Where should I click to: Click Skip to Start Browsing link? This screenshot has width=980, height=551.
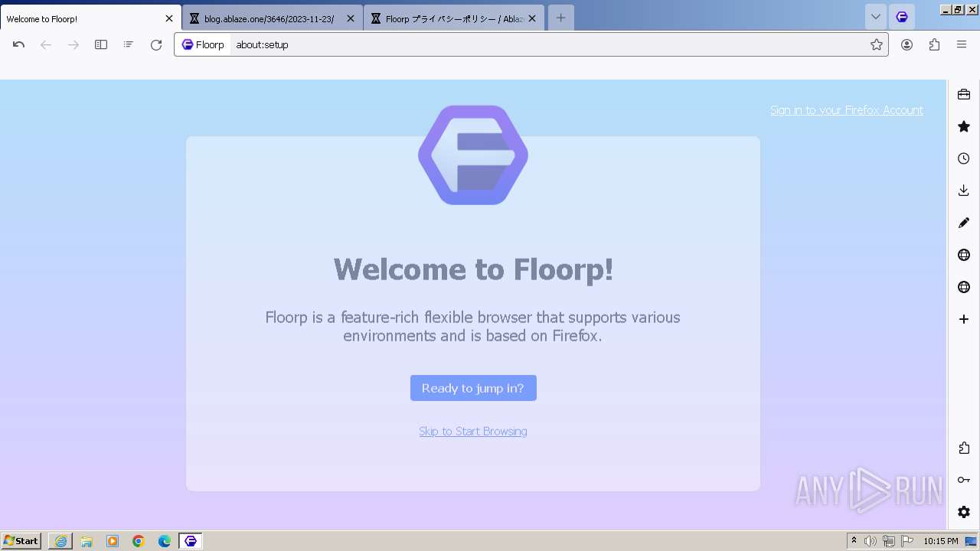[x=473, y=432]
